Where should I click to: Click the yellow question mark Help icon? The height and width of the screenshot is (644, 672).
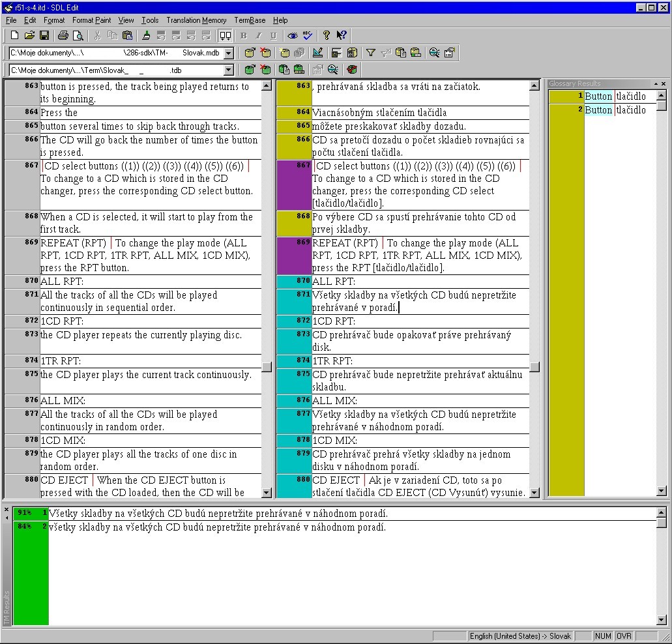pyautogui.click(x=326, y=36)
